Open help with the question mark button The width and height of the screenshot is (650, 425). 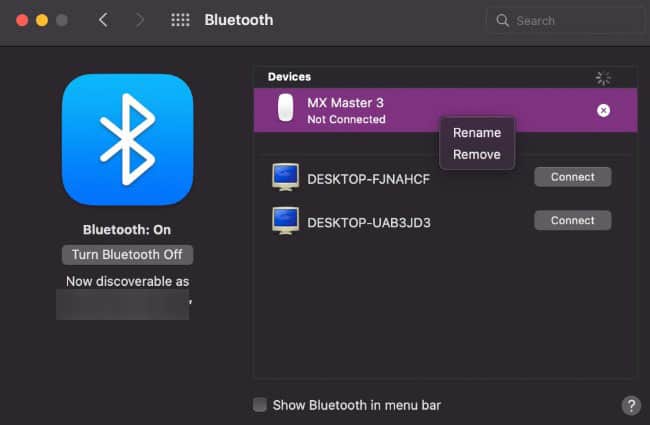(x=631, y=405)
